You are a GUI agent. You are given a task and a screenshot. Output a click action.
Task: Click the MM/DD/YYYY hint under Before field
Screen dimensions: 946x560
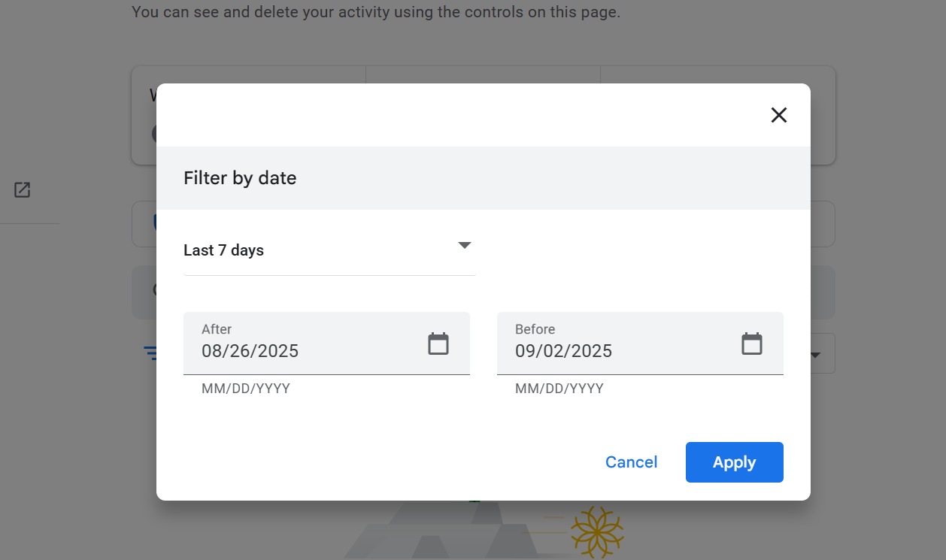click(559, 388)
